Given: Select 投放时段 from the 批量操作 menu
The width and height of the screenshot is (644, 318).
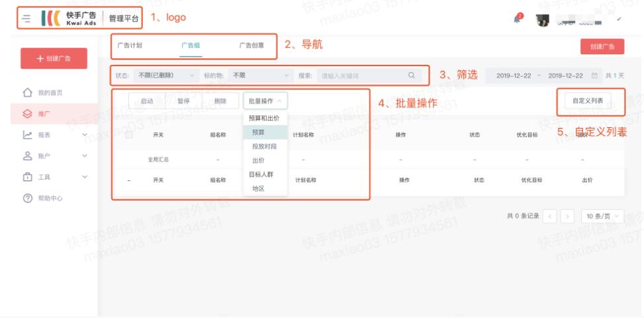Looking at the screenshot, I should [x=264, y=146].
